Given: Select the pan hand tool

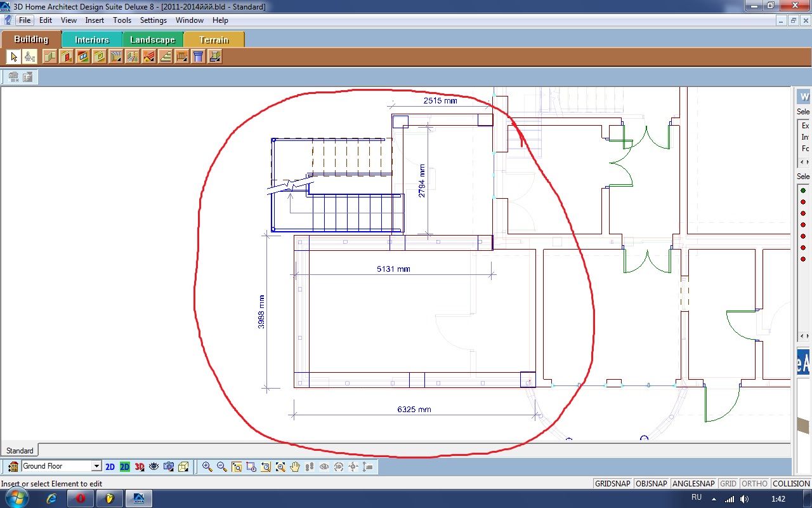Looking at the screenshot, I should pos(295,467).
